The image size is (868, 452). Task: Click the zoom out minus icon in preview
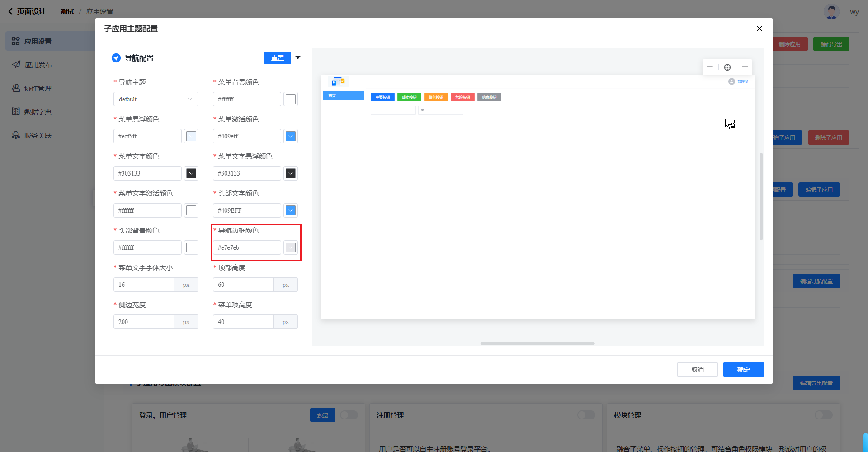(x=710, y=67)
